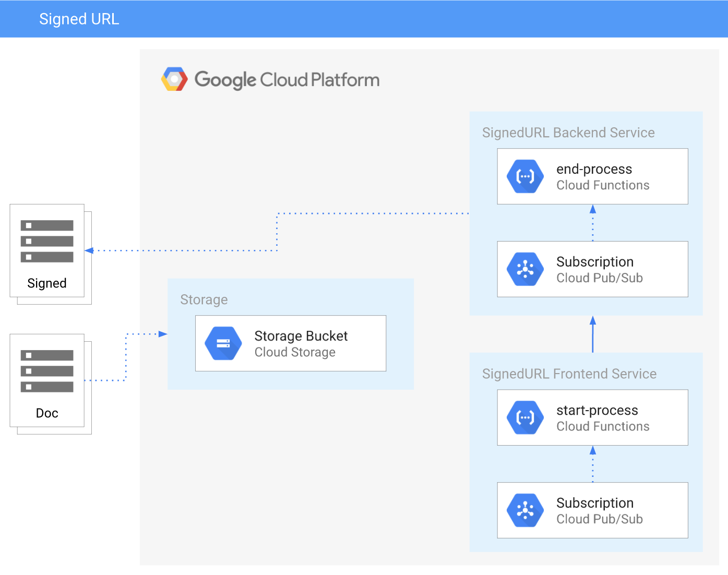Click 'Cloud Functions' under start-process
This screenshot has height=575, width=728.
click(603, 426)
